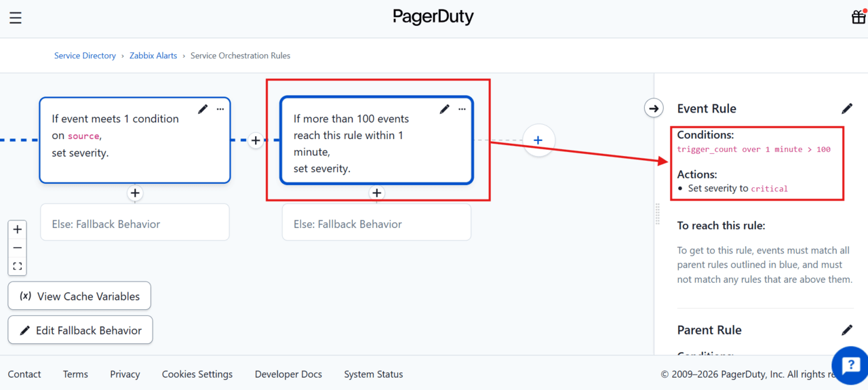868x390 pixels.
Task: Zoom in on the rules canvas
Action: [x=18, y=229]
